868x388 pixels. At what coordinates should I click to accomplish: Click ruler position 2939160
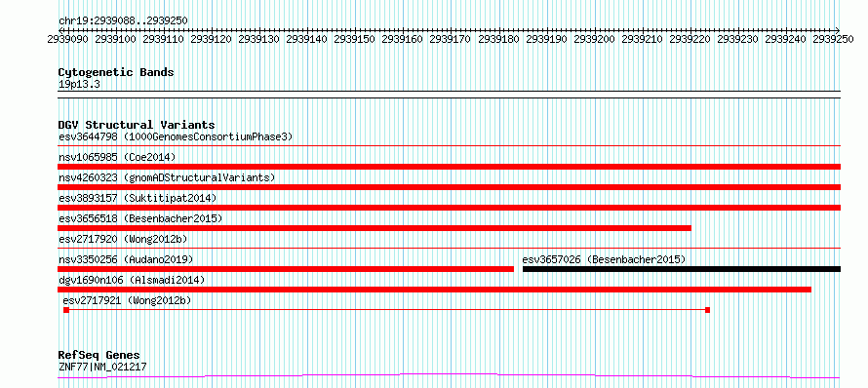(x=403, y=39)
